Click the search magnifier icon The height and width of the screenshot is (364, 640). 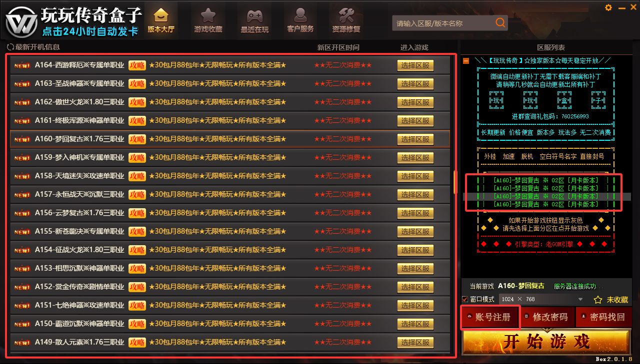click(x=500, y=23)
